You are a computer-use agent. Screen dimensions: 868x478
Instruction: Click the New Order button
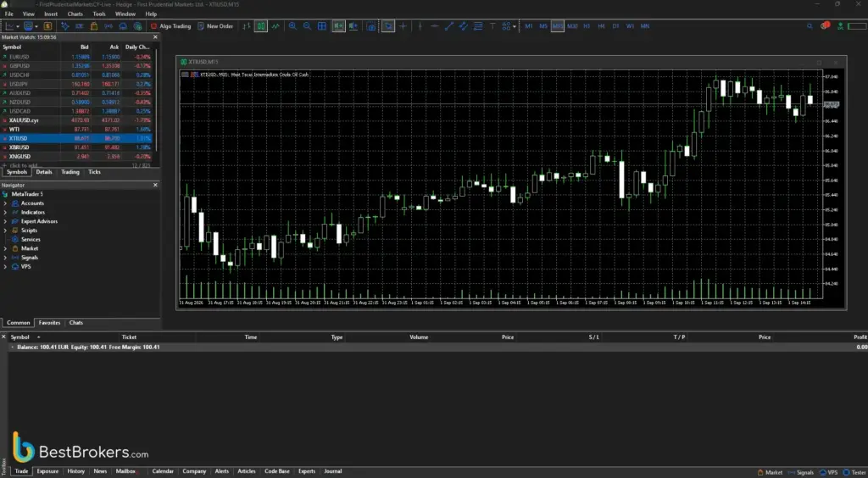point(215,26)
